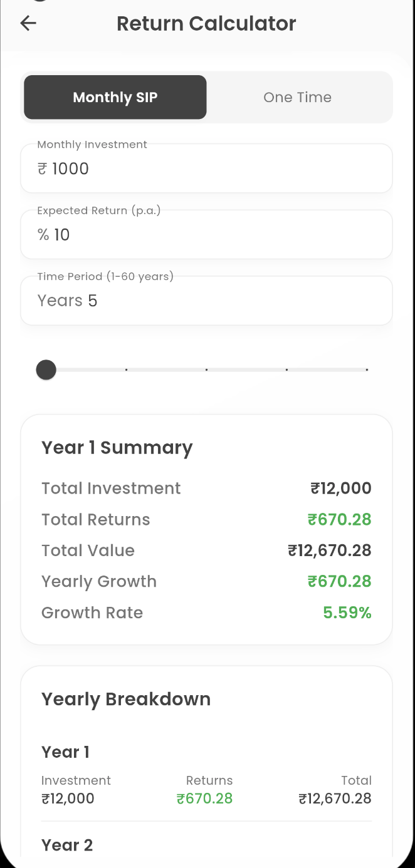Focus the Expected Return percentage field
415x868 pixels.
pos(207,235)
